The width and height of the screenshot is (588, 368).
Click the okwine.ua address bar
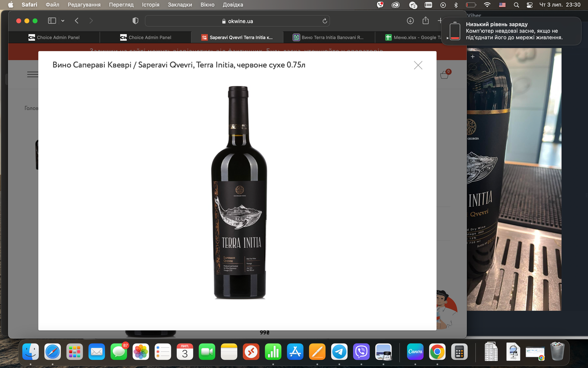(237, 21)
